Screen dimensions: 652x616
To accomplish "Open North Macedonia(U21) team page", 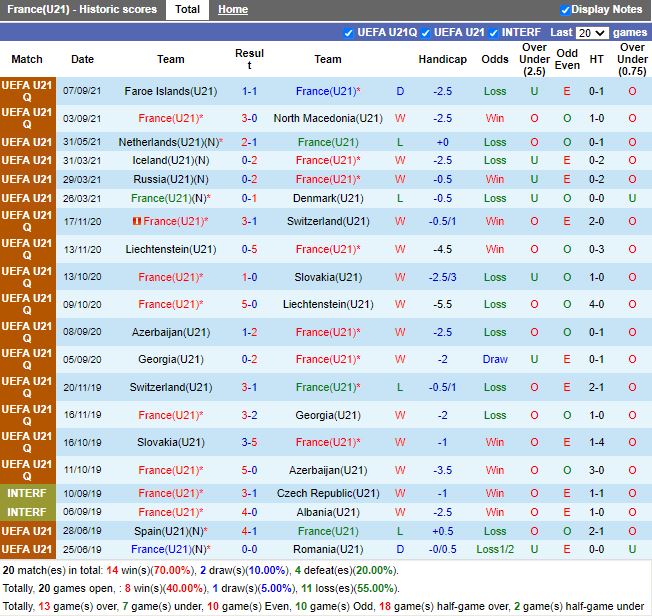I will [x=328, y=118].
